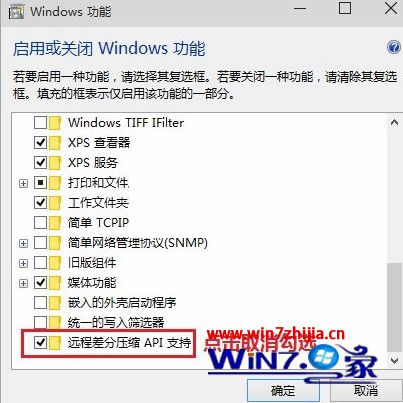Screen dimensions: 403x403
Task: Select the 嵌入的外壳启动程序 list item
Action: pos(122,303)
